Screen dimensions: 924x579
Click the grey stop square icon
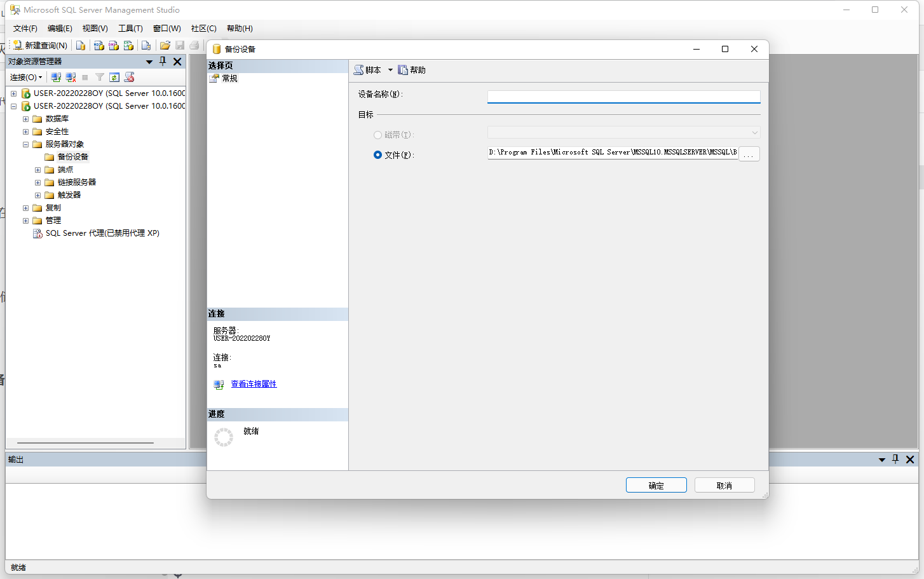[85, 77]
